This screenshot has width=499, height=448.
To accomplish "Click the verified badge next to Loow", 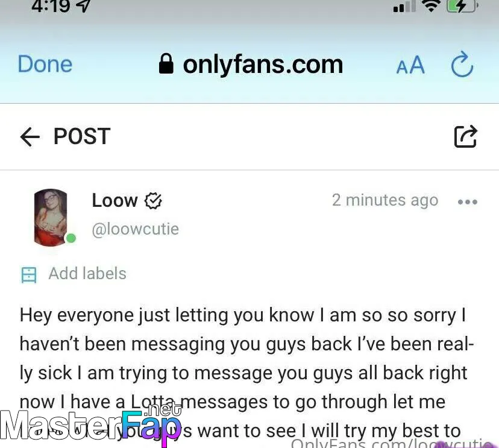I will coord(153,201).
